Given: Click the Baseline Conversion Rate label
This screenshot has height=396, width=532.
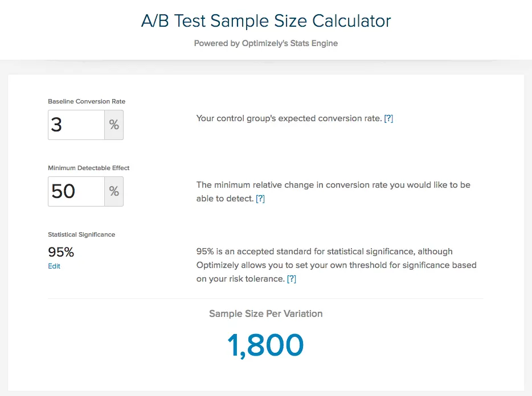Looking at the screenshot, I should tap(87, 101).
